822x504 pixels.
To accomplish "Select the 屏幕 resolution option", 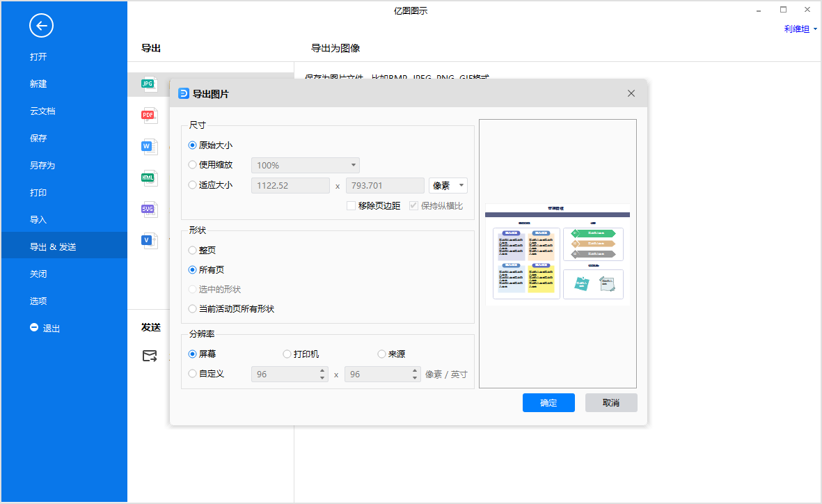I will 192,354.
